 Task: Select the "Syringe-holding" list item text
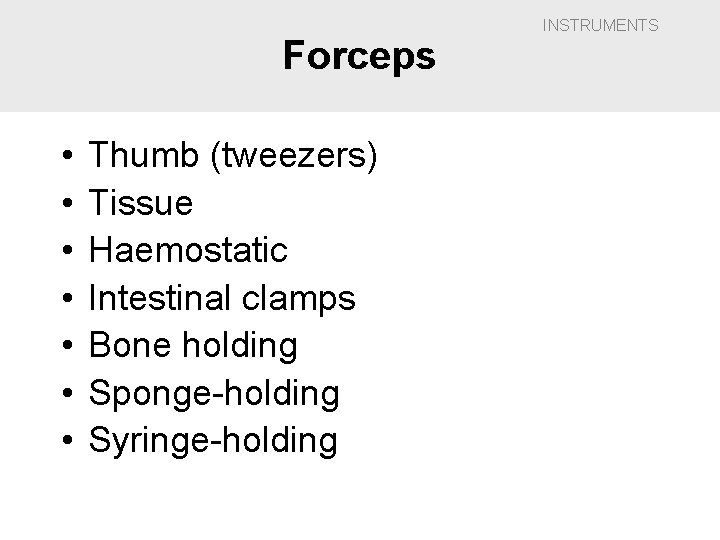coord(214,440)
